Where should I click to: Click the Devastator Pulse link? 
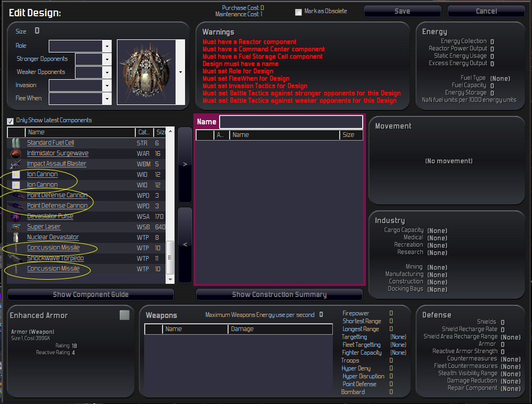tap(50, 216)
